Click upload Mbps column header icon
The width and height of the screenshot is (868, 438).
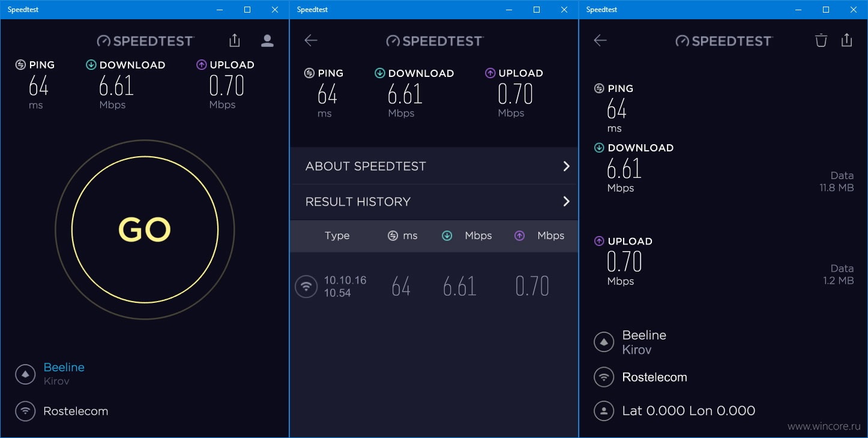(520, 236)
